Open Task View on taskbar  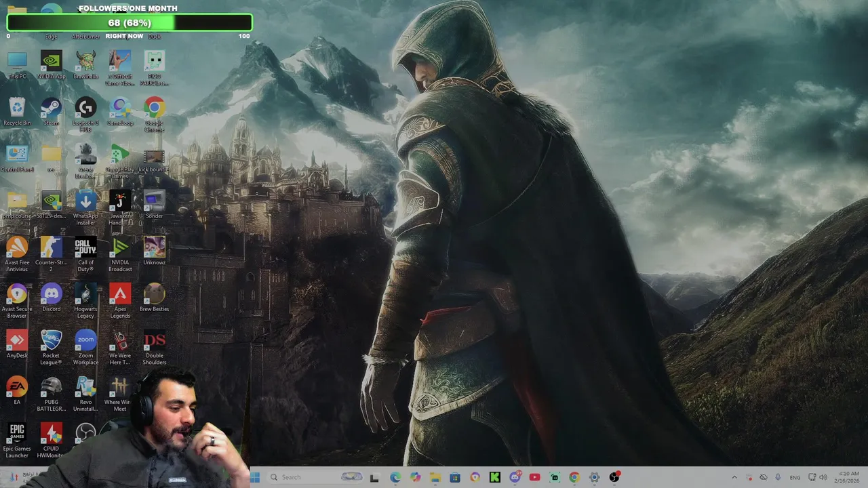pyautogui.click(x=374, y=477)
